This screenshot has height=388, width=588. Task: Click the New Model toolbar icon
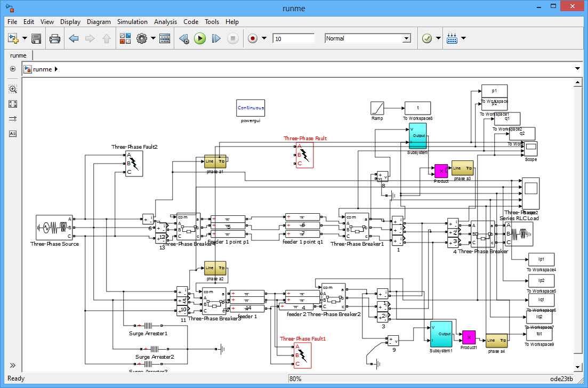(13, 38)
